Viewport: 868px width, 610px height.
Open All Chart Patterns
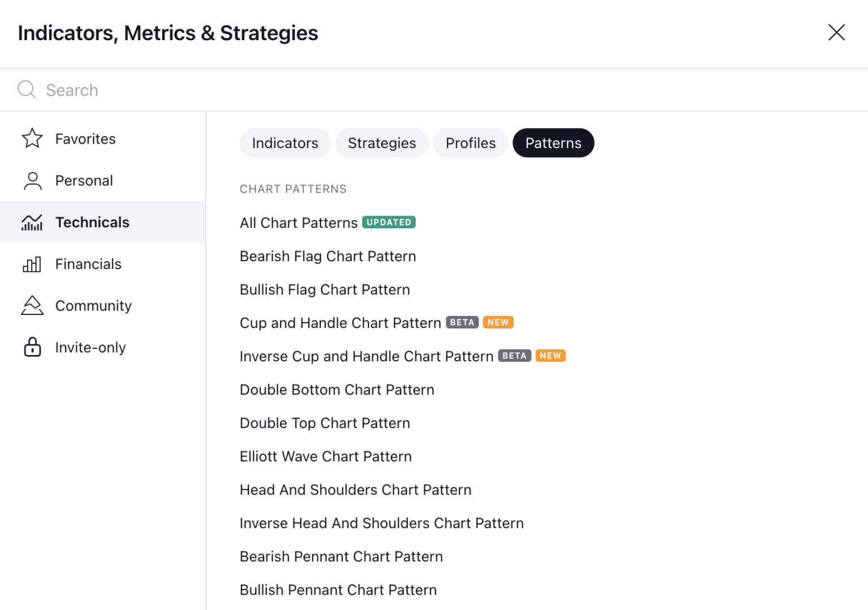coord(298,222)
